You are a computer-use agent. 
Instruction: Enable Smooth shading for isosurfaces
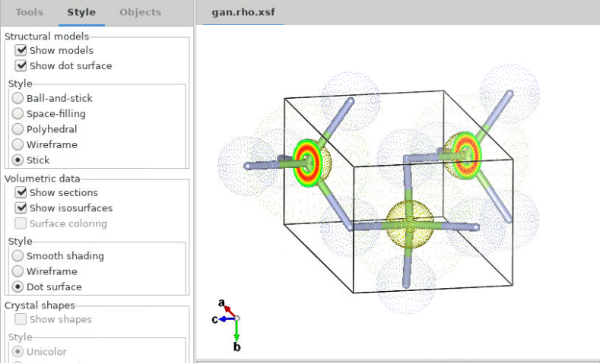(17, 256)
